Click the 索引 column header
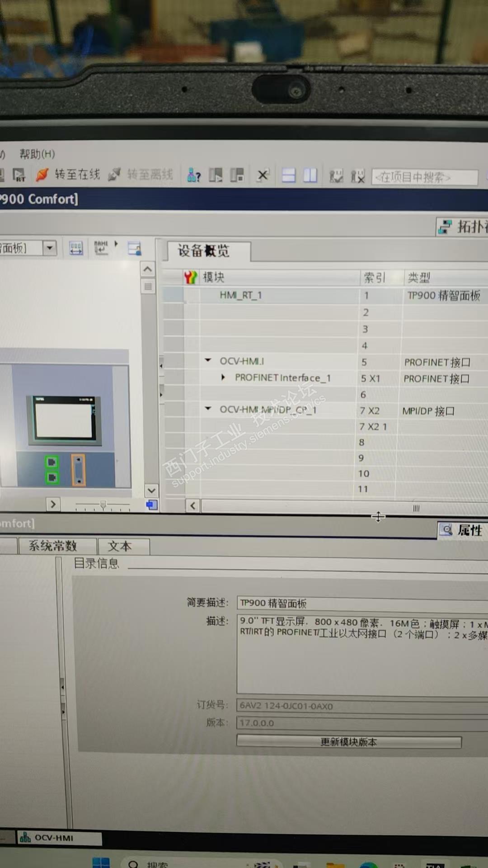Image resolution: width=488 pixels, height=868 pixels. 375,278
